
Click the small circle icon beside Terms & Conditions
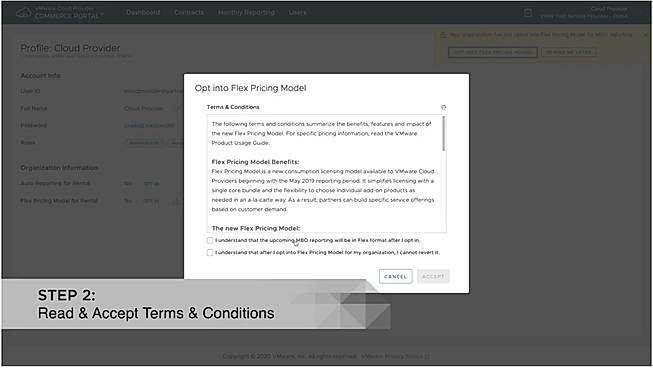444,107
